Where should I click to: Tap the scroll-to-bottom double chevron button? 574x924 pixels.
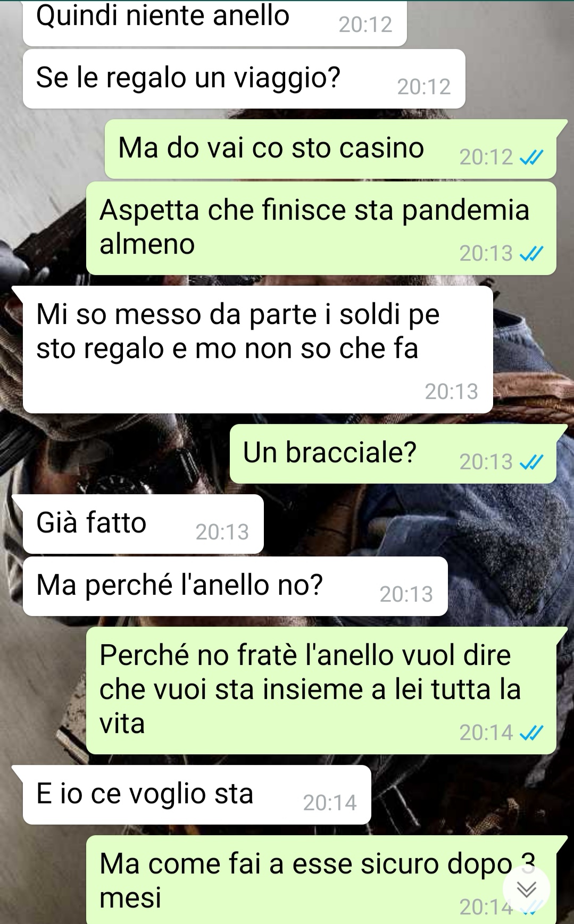tap(526, 889)
